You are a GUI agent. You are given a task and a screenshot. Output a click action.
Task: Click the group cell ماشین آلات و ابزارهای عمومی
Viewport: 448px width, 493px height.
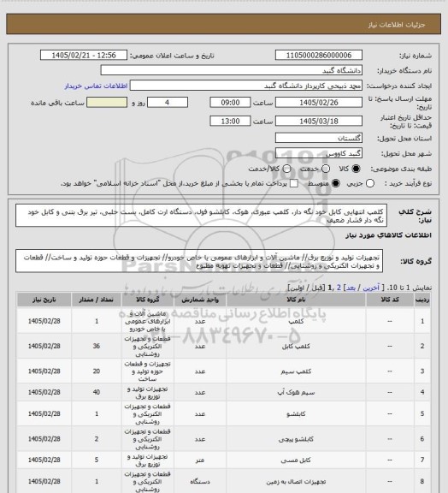[x=148, y=321]
